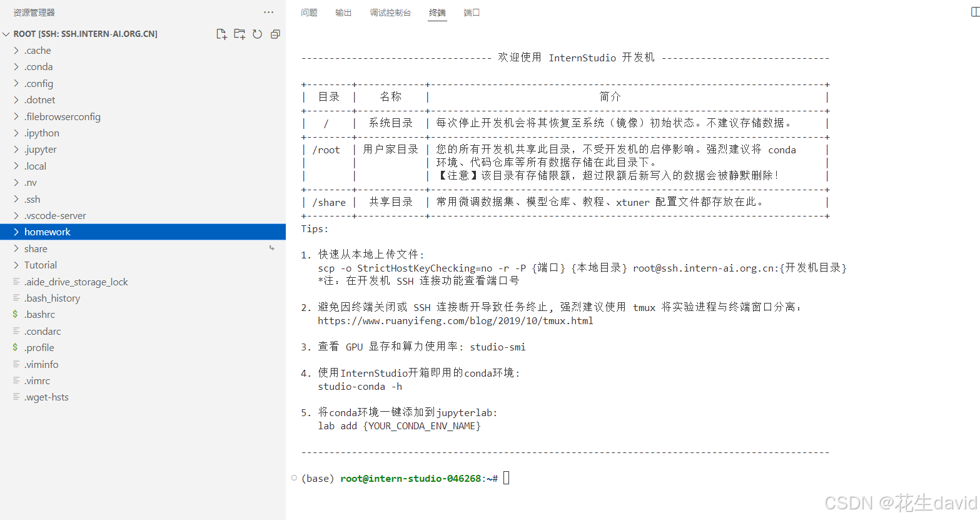The height and width of the screenshot is (520, 980).
Task: Expand the .ipython folder
Action: pyautogui.click(x=16, y=133)
